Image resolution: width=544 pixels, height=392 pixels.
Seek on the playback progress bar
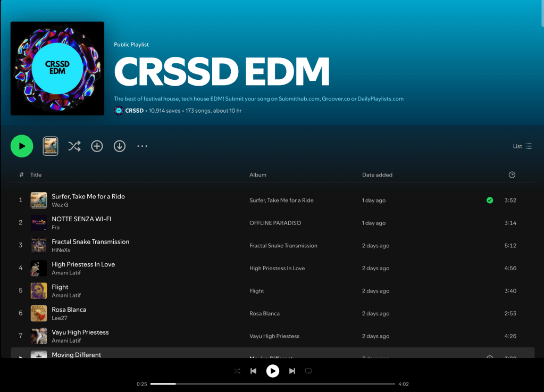273,384
